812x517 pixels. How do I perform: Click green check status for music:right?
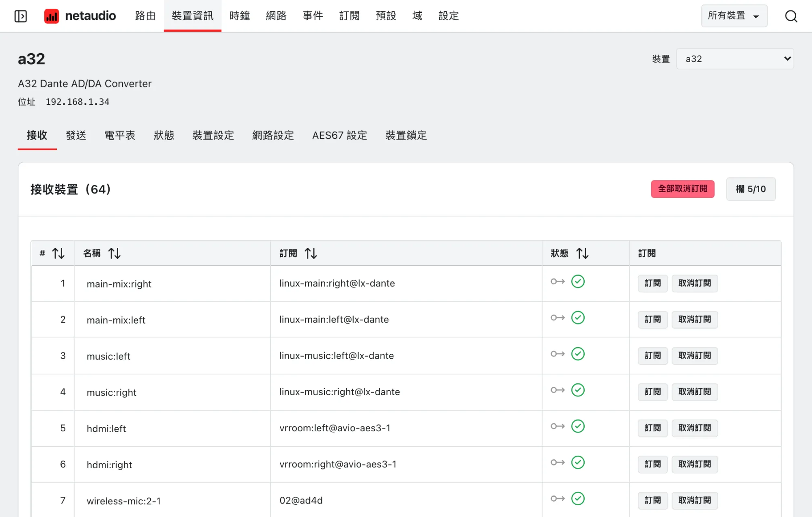click(x=578, y=390)
